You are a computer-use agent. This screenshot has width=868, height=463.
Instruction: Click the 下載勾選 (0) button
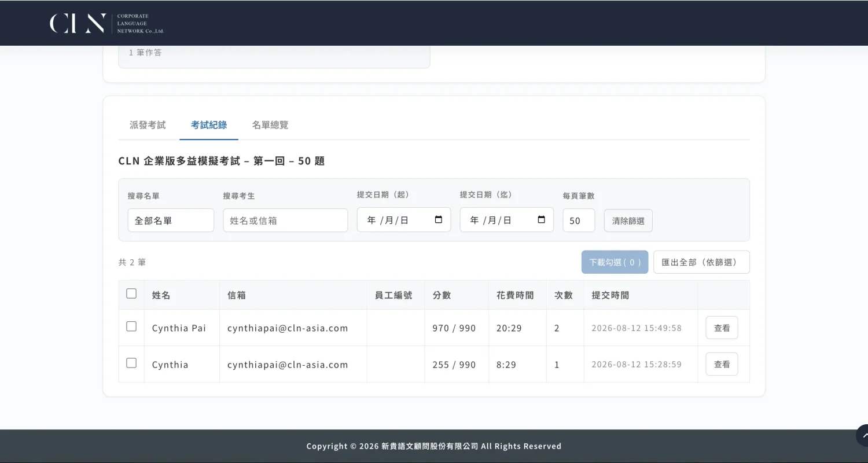click(x=615, y=262)
